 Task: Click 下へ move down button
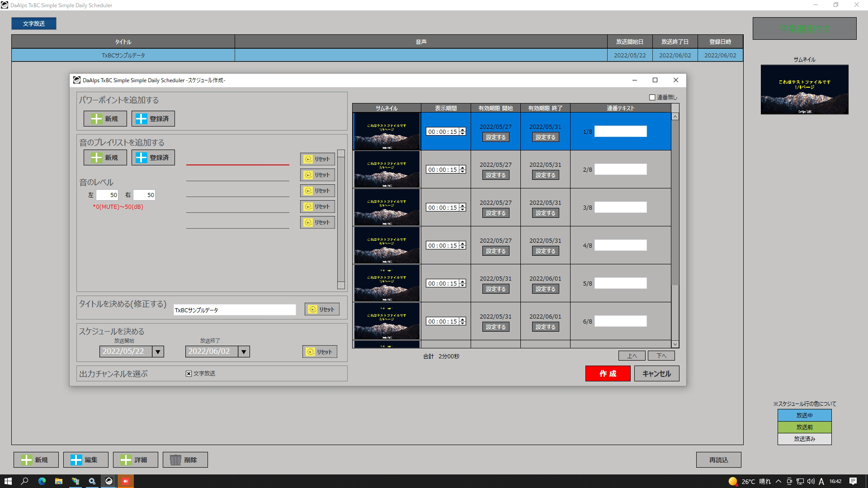pos(661,356)
